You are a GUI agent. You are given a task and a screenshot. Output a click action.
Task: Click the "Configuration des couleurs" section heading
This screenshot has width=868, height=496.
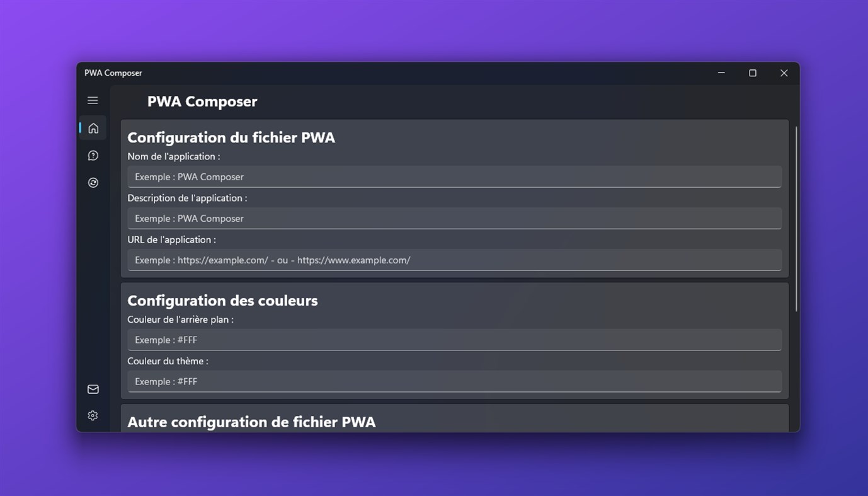(222, 301)
